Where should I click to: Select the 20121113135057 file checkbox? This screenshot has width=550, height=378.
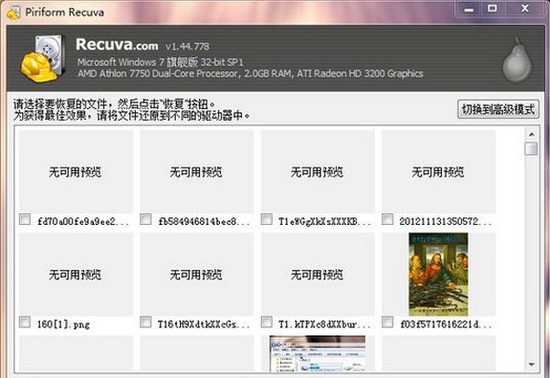(388, 220)
